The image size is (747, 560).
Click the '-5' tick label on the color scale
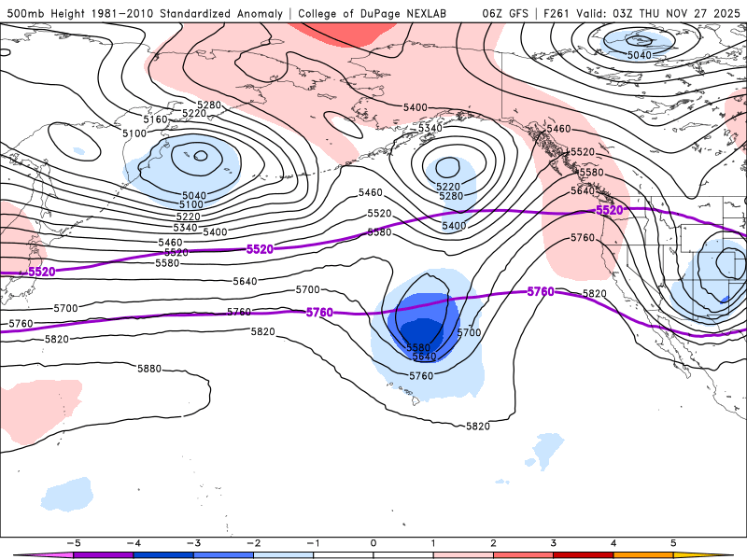[74, 543]
